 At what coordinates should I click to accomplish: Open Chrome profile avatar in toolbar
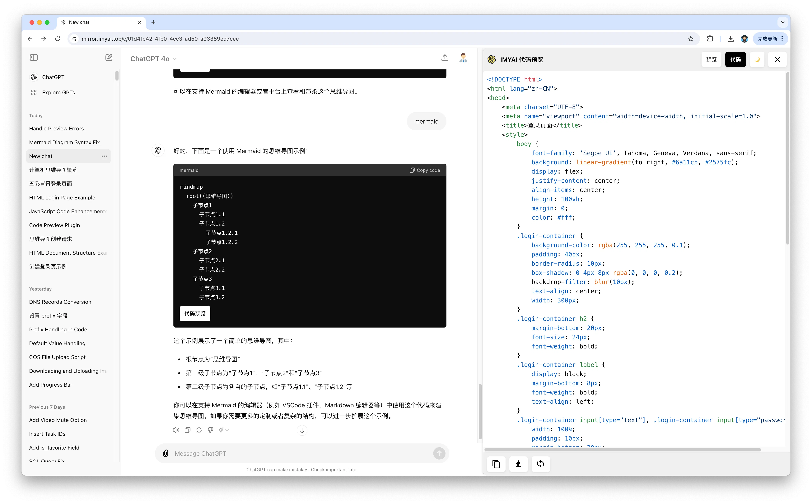coord(744,39)
